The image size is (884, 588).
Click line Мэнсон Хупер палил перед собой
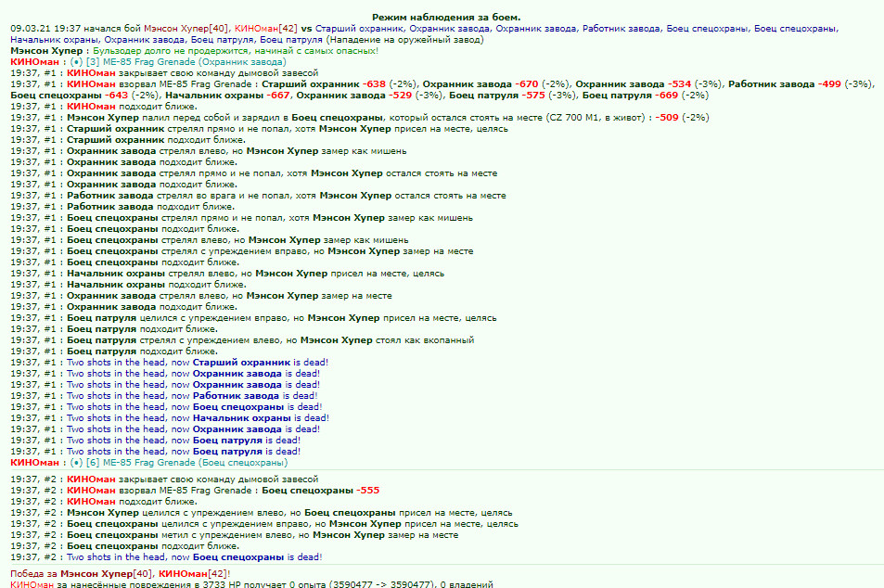click(x=360, y=117)
